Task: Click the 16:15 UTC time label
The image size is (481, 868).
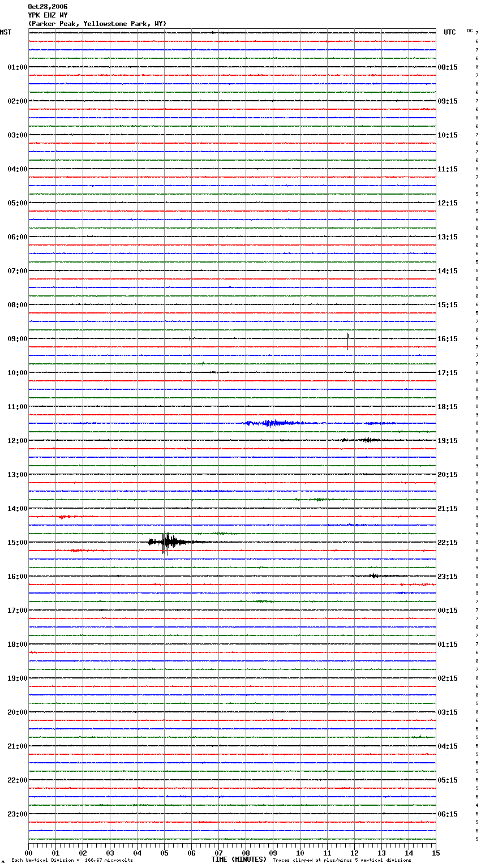Action: 448,339
